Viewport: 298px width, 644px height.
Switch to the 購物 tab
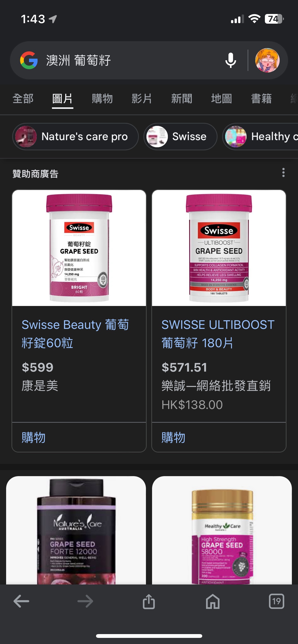pyautogui.click(x=102, y=99)
